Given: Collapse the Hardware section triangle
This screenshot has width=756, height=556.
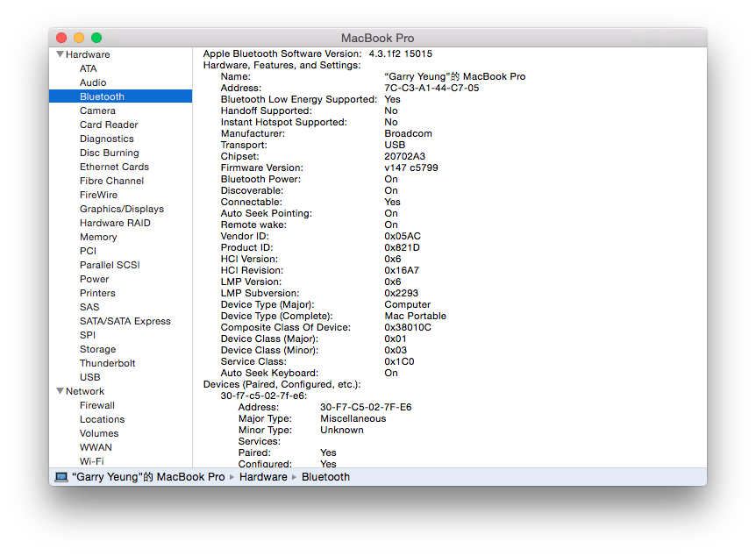Looking at the screenshot, I should 61,54.
